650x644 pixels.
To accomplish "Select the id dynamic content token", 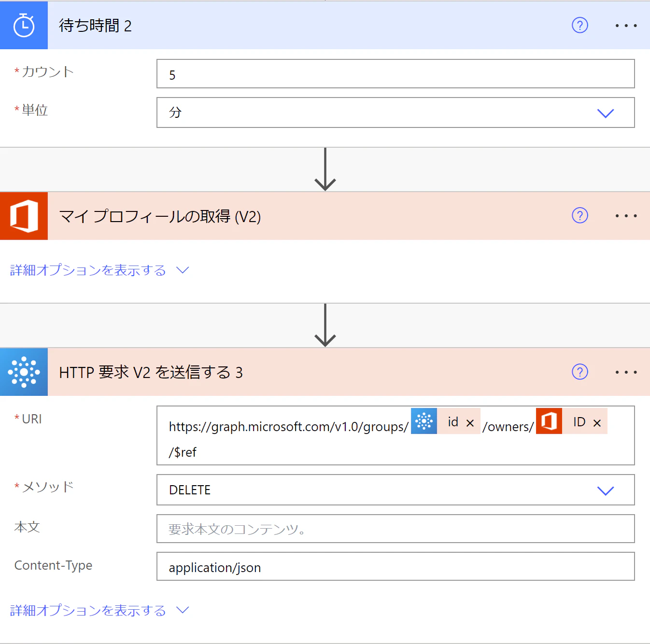I will pos(445,421).
